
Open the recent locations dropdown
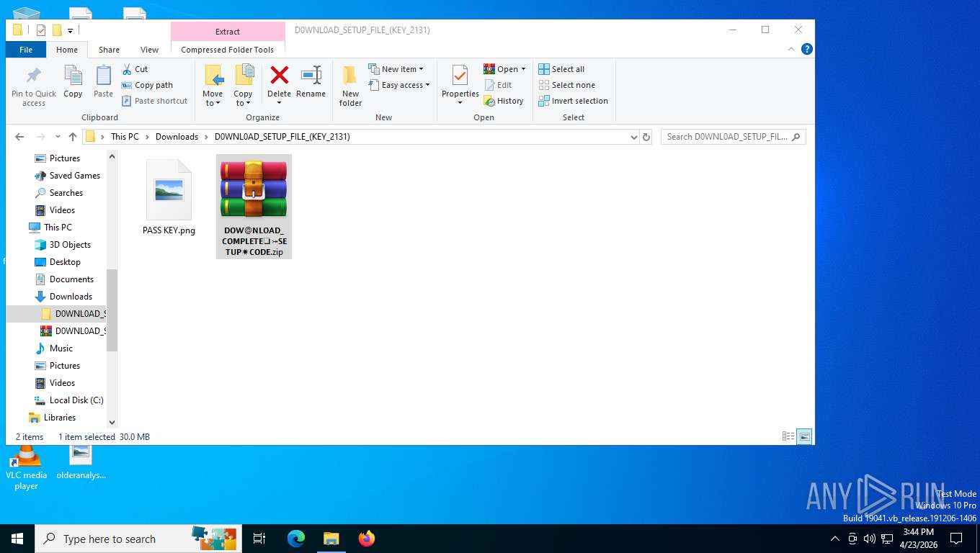57,137
